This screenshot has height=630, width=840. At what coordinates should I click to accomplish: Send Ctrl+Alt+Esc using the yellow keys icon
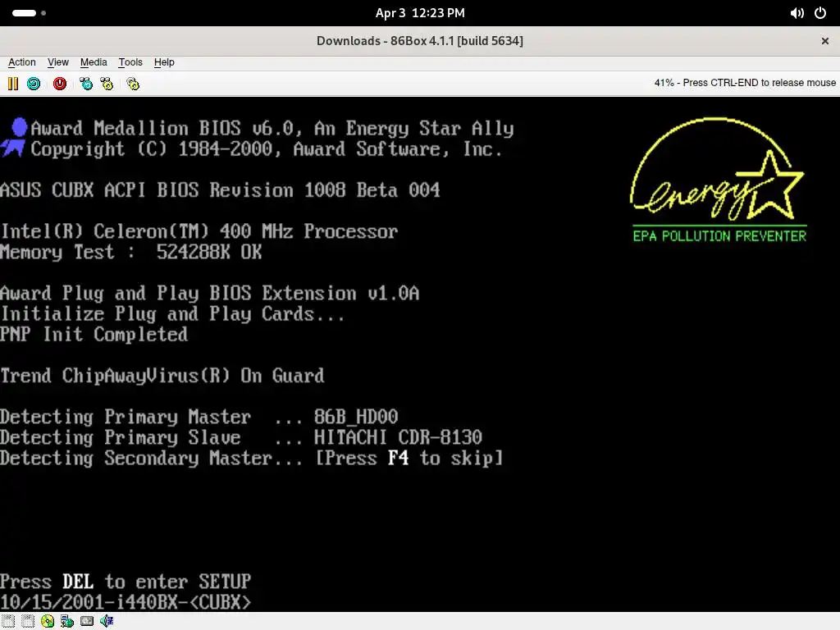pos(107,84)
